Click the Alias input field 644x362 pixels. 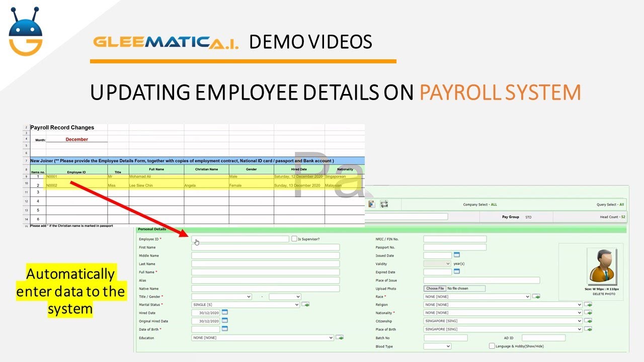coord(266,280)
